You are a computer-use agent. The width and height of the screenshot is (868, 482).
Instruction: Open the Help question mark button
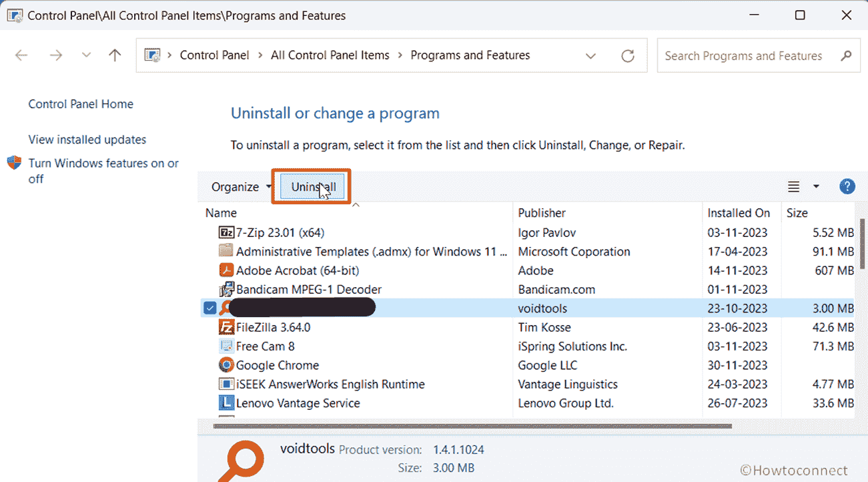pyautogui.click(x=847, y=186)
